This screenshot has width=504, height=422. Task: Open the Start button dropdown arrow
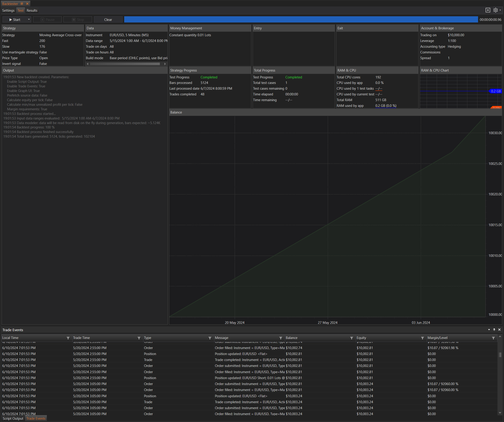29,19
